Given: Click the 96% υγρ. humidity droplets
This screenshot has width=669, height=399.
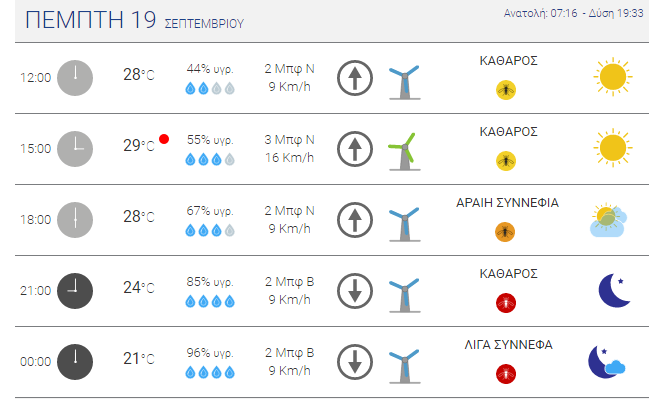Looking at the screenshot, I should [210, 372].
